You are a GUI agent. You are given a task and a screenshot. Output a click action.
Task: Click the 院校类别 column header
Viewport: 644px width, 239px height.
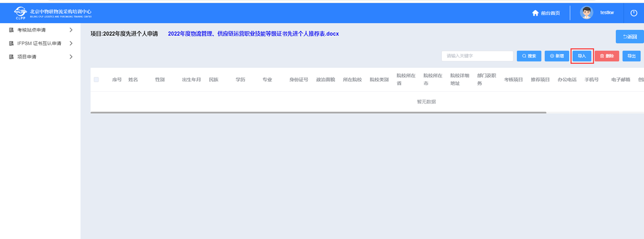point(379,80)
